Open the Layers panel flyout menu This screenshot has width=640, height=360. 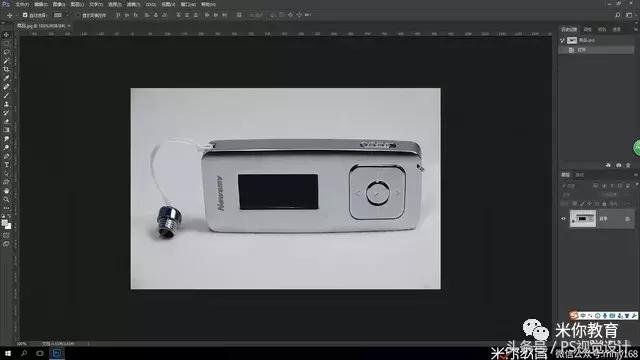click(636, 175)
